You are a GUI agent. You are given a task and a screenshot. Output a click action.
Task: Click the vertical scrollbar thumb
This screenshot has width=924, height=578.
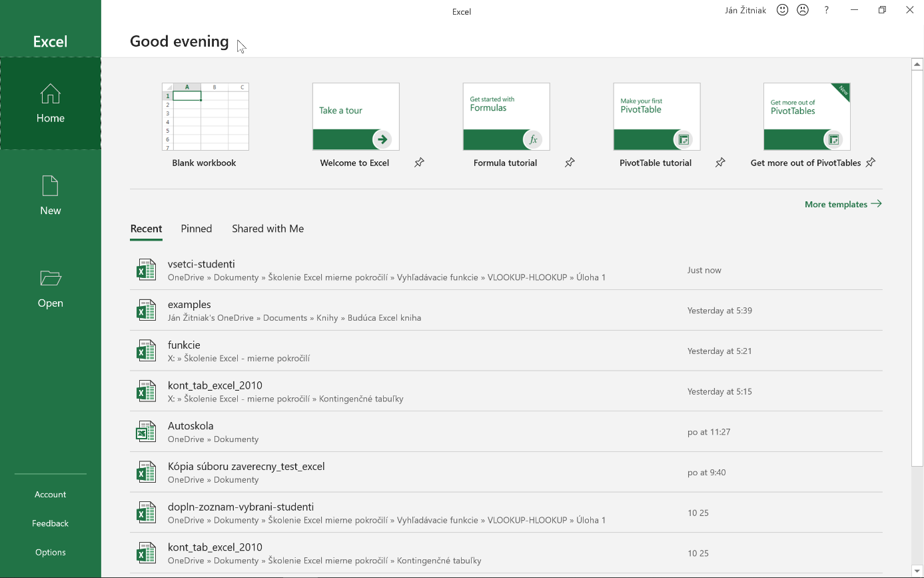coord(917,268)
